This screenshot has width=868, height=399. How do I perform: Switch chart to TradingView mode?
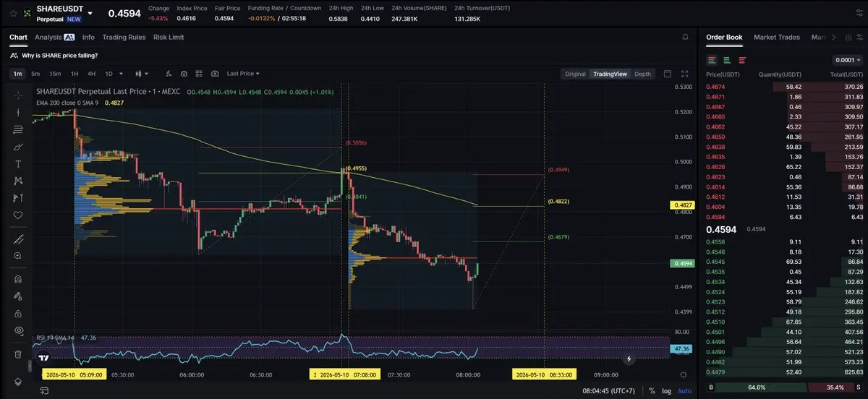point(610,74)
